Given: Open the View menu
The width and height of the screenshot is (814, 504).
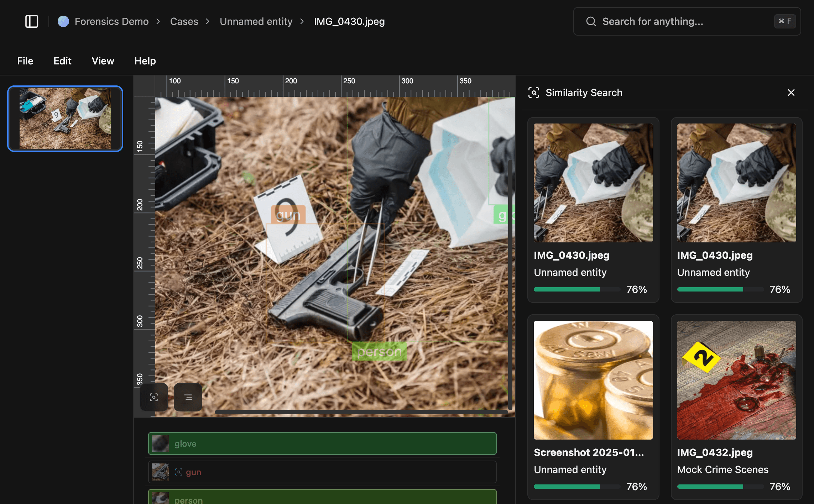Looking at the screenshot, I should coord(103,61).
